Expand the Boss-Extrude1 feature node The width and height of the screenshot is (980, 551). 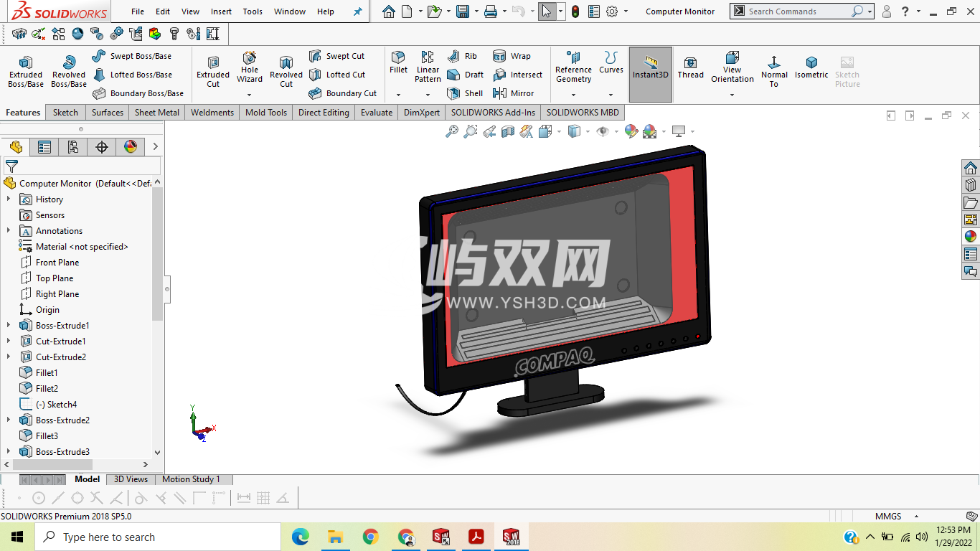click(x=9, y=326)
